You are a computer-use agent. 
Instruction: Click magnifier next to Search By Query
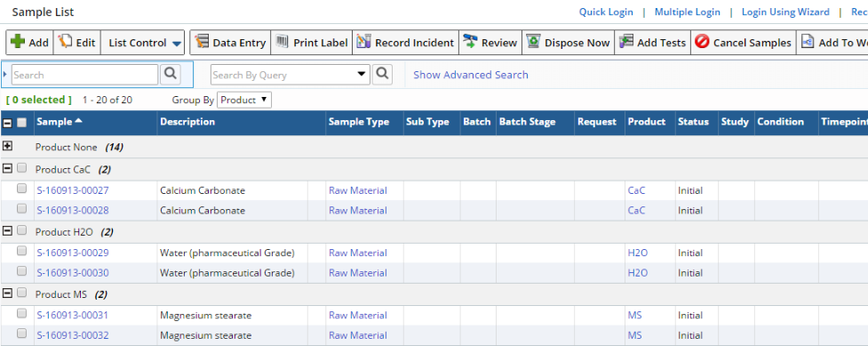(383, 75)
